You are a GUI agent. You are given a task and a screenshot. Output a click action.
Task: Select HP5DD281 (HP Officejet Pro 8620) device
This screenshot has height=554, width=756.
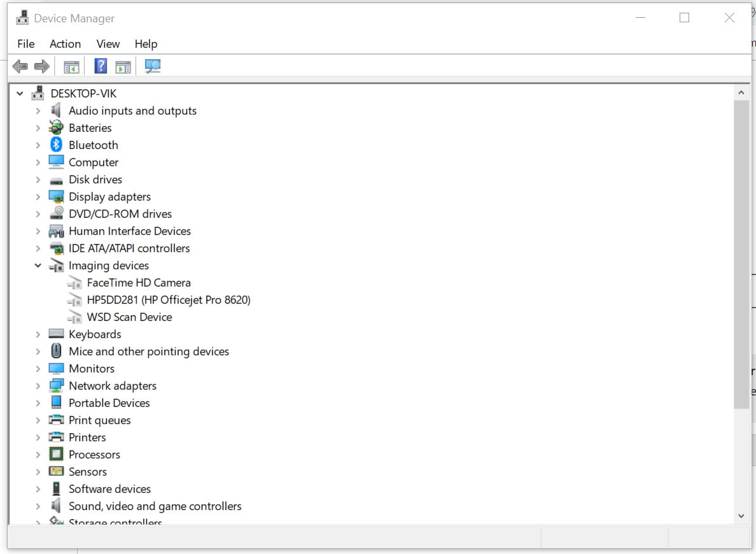point(169,300)
